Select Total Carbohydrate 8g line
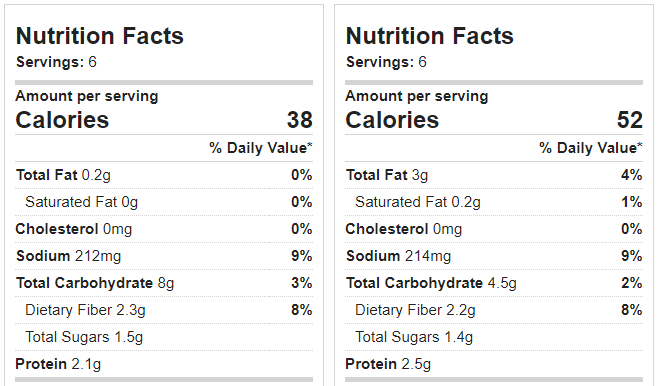This screenshot has height=386, width=658. coord(164,283)
